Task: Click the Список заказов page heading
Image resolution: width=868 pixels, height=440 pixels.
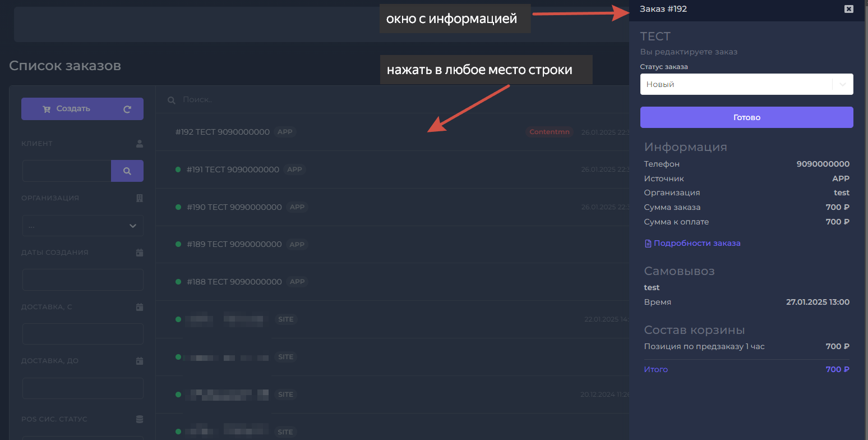Action: click(65, 66)
